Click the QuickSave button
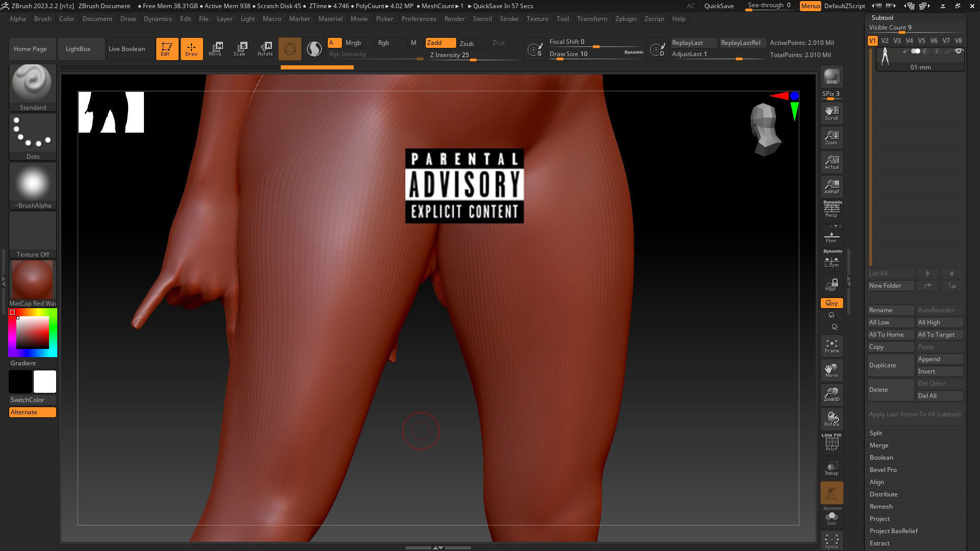 click(719, 6)
